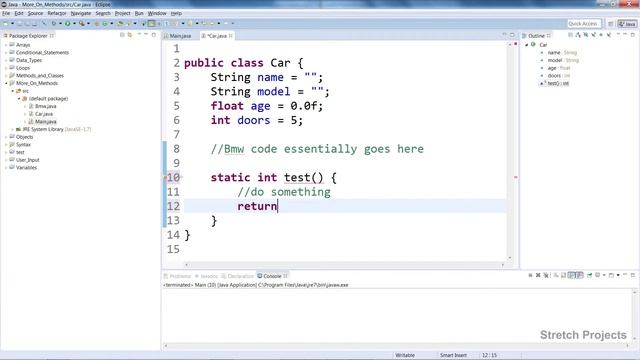Switch to the Problems tab
The height and width of the screenshot is (360, 640).
(x=177, y=276)
